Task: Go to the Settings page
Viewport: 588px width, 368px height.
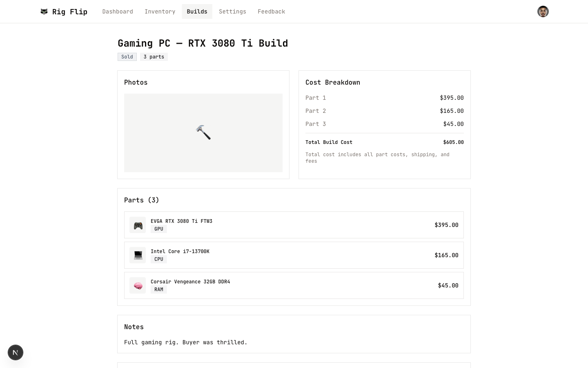Action: pos(232,11)
